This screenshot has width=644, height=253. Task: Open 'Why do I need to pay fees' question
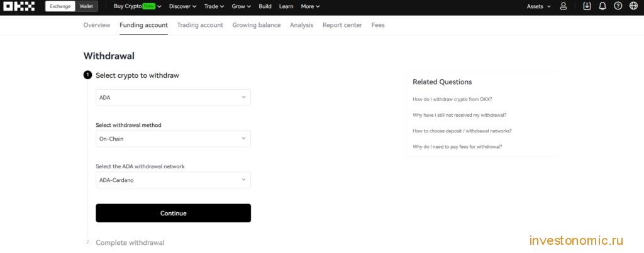(x=457, y=146)
